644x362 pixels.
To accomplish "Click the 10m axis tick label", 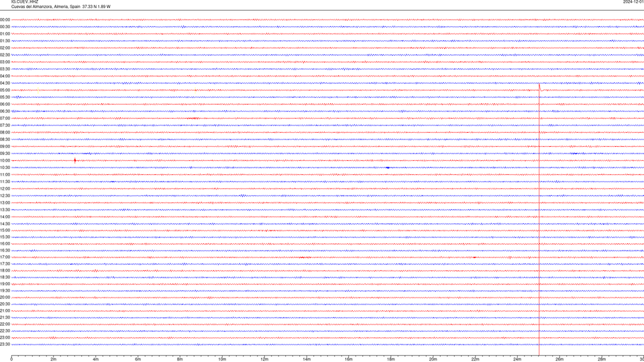I will pyautogui.click(x=222, y=359).
